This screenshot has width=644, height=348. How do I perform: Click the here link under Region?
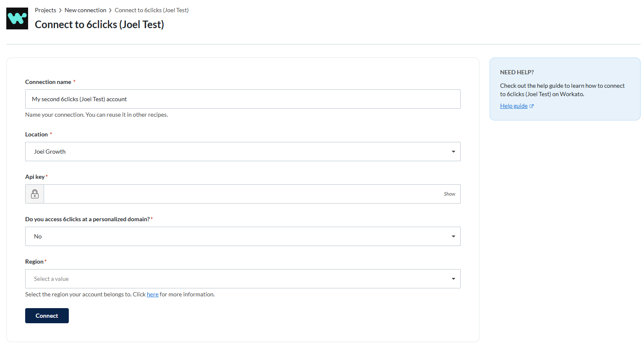(x=152, y=294)
